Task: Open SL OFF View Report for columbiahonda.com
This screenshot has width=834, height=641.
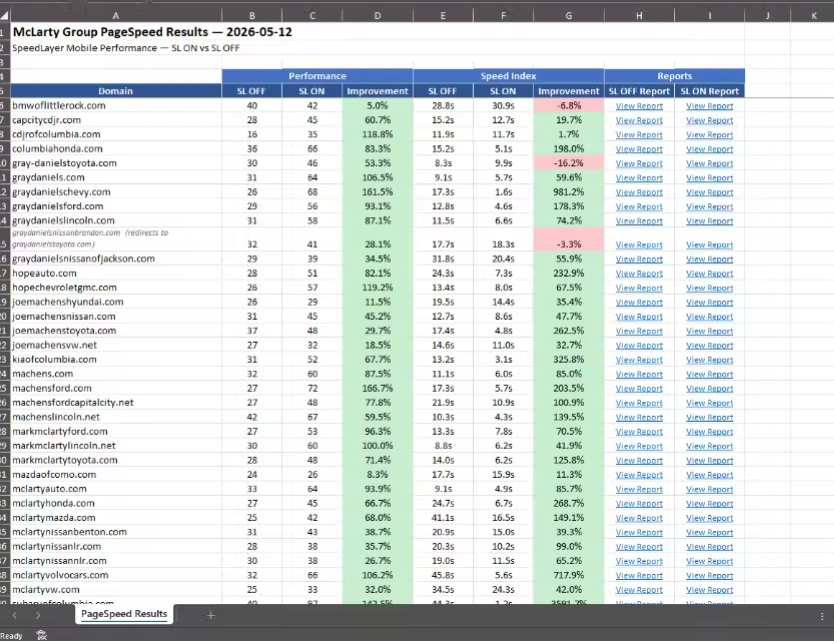Action: click(639, 149)
